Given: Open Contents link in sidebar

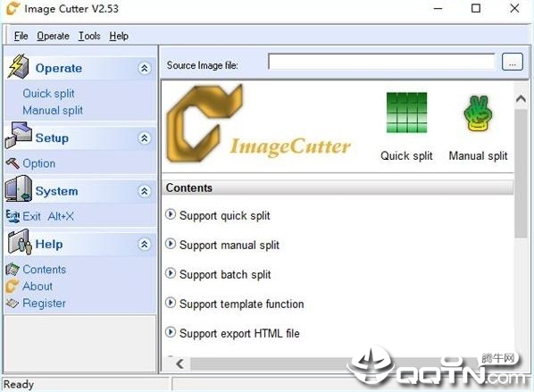Looking at the screenshot, I should [45, 270].
